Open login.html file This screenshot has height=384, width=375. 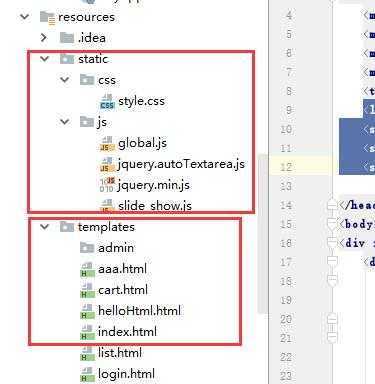tap(126, 374)
